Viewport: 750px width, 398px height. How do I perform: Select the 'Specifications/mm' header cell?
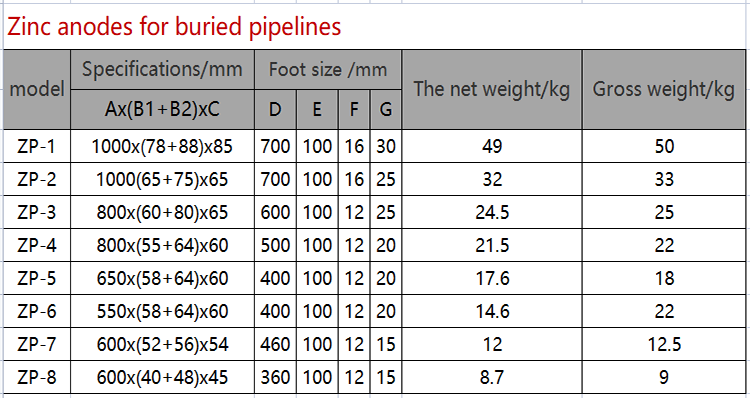point(162,69)
